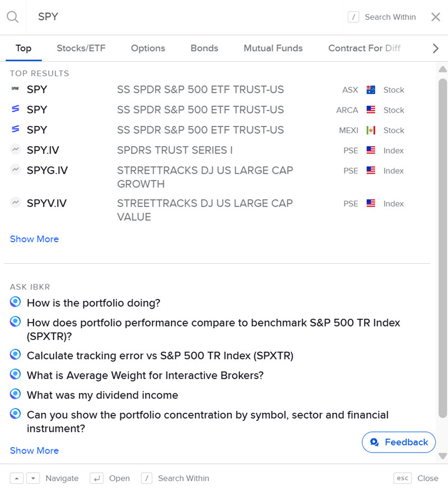Ask what was my dividend income

pyautogui.click(x=102, y=395)
